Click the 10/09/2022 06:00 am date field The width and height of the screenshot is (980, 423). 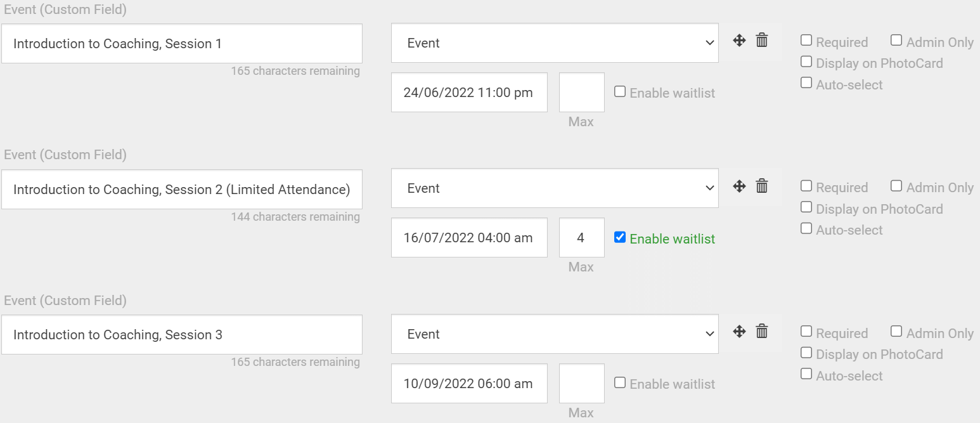coord(469,384)
